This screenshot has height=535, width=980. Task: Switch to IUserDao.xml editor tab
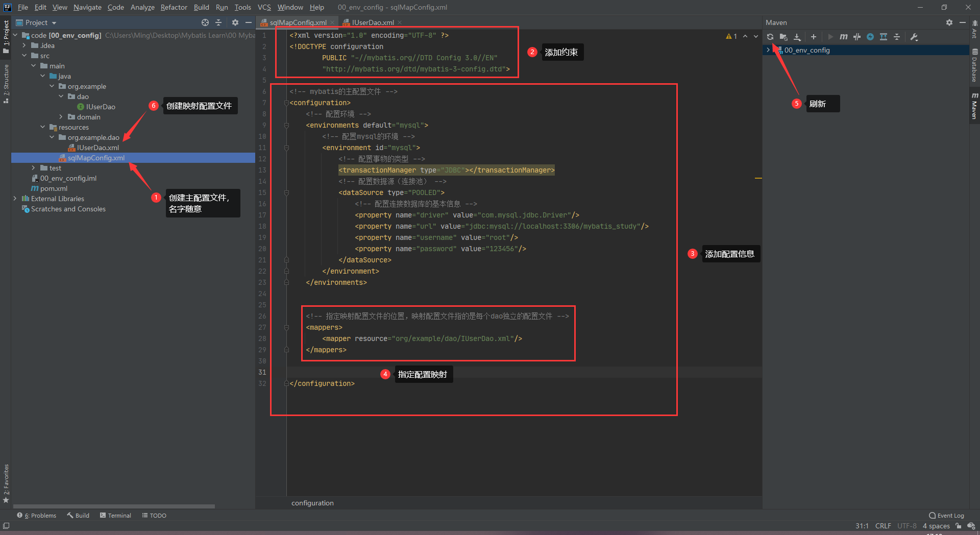click(373, 22)
